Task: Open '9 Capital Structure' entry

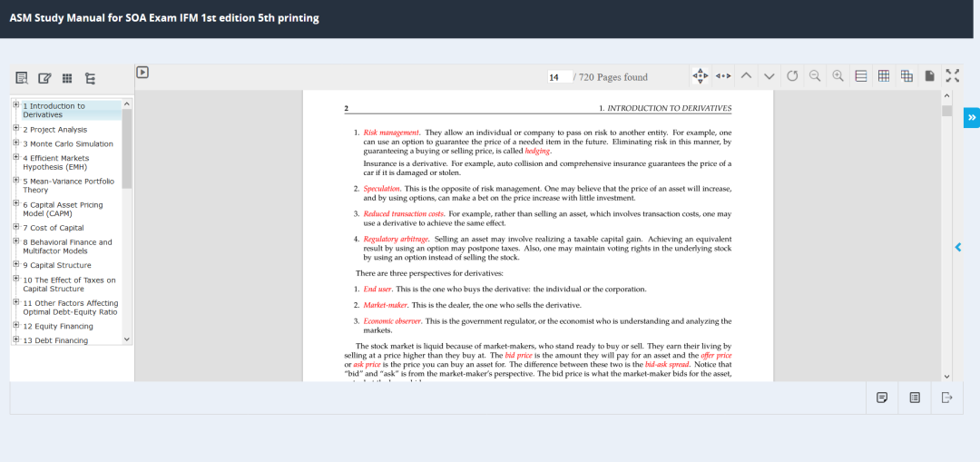Action: pyautogui.click(x=57, y=265)
